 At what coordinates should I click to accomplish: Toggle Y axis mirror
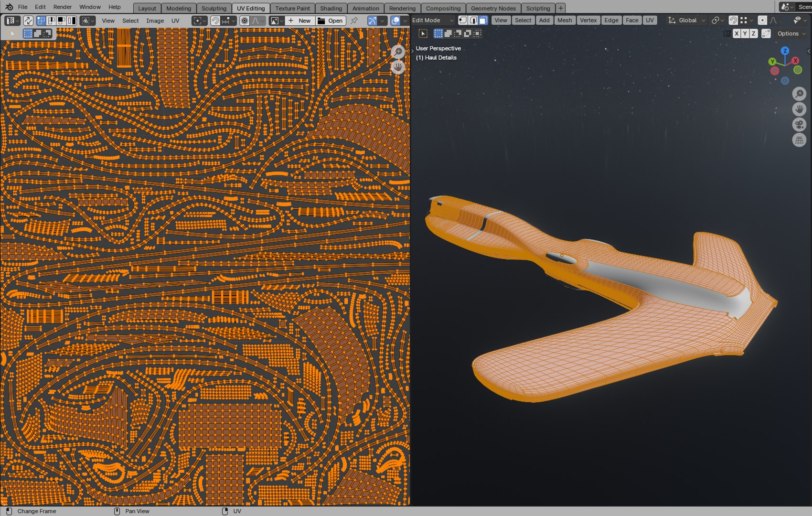point(745,33)
